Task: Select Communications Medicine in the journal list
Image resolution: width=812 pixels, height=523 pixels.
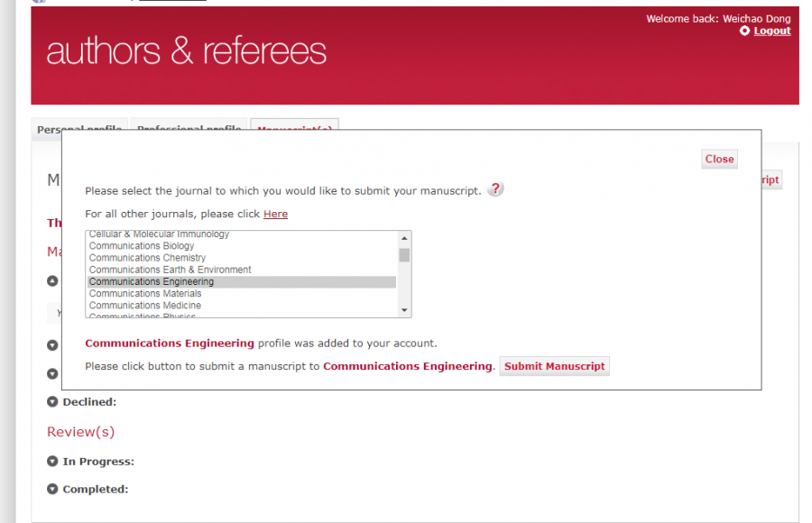Action: pos(242,305)
